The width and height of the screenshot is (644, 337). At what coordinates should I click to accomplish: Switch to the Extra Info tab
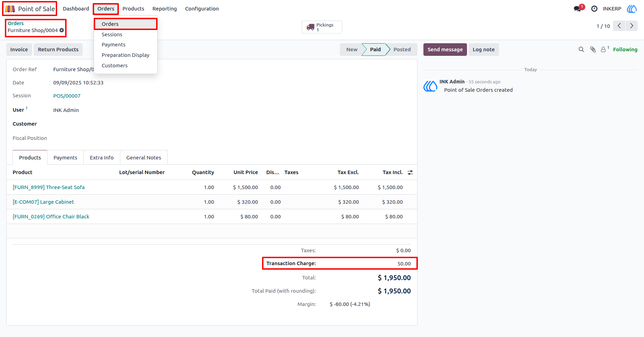102,158
